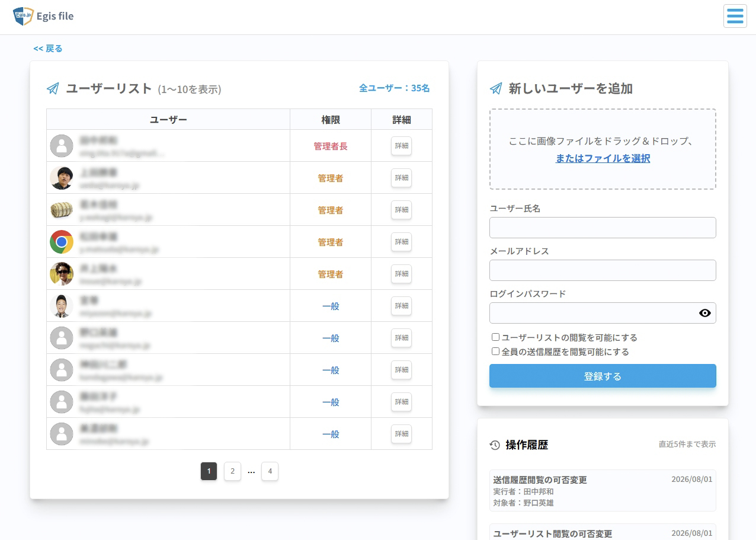Click the 送信履歴閲覧の可否変更 history entry
Screen dimensions: 756x540
[603, 491]
